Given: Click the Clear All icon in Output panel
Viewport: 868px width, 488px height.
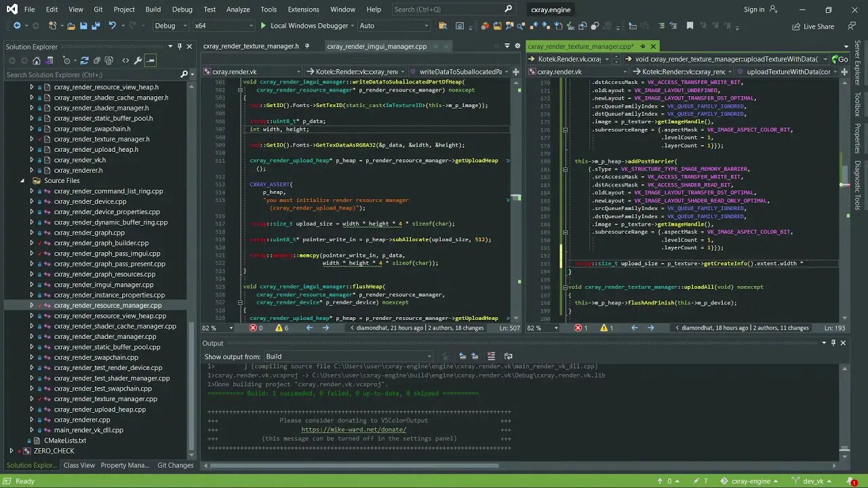Looking at the screenshot, I should coord(491,357).
